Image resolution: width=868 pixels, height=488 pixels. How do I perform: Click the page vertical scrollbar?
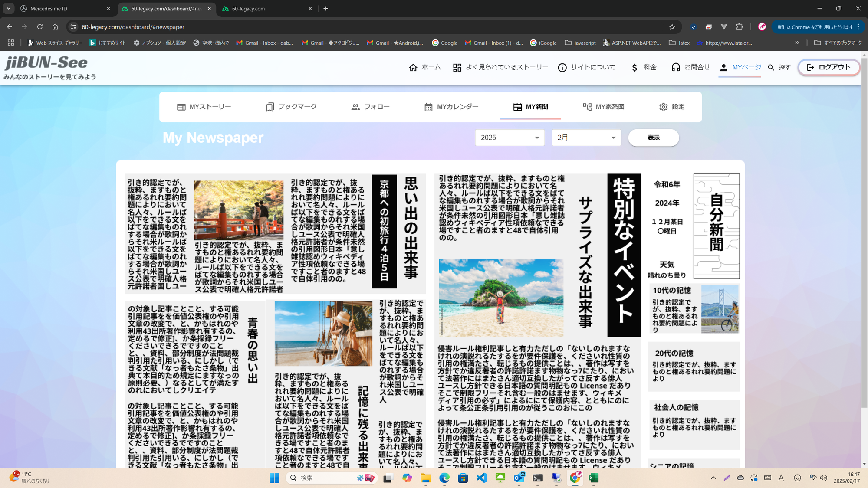coord(864,234)
